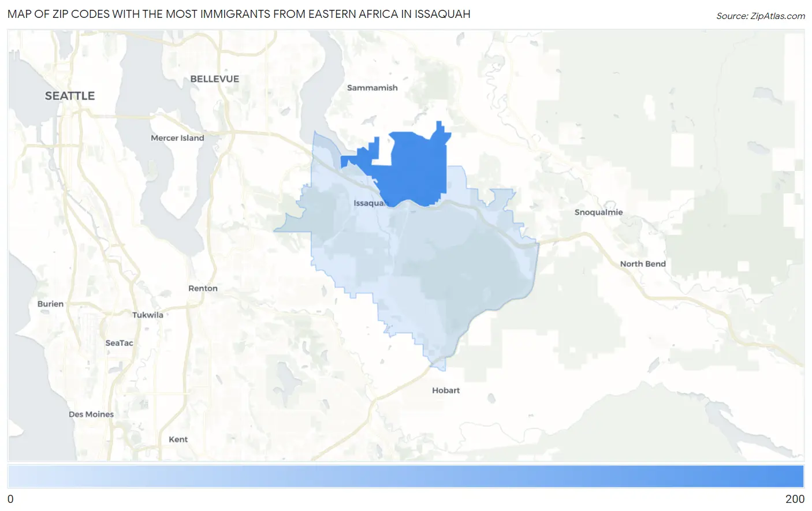Click the Hobart map label
Screen dimensions: 812x511
[446, 390]
